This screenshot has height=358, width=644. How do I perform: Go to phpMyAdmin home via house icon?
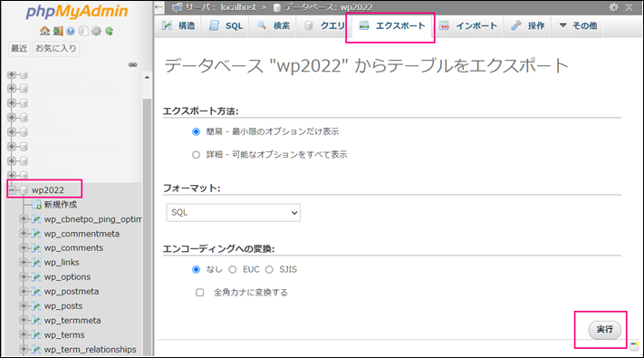[44, 31]
